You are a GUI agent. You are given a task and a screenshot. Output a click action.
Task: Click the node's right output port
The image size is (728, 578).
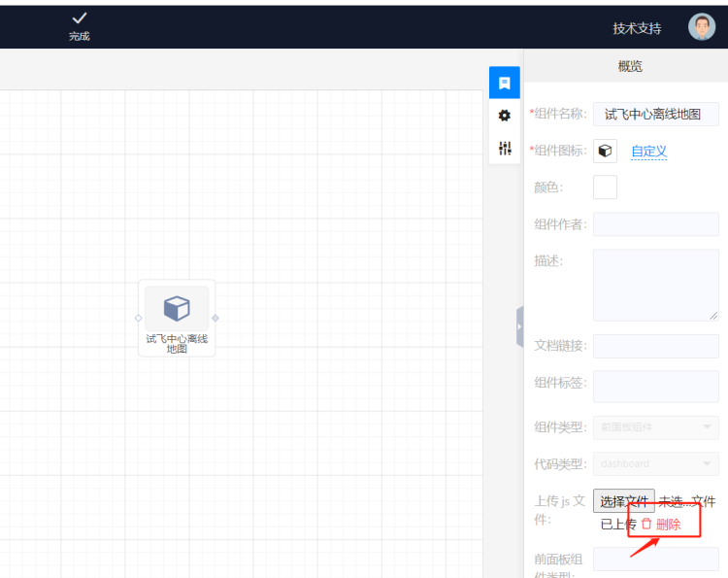[x=215, y=318]
